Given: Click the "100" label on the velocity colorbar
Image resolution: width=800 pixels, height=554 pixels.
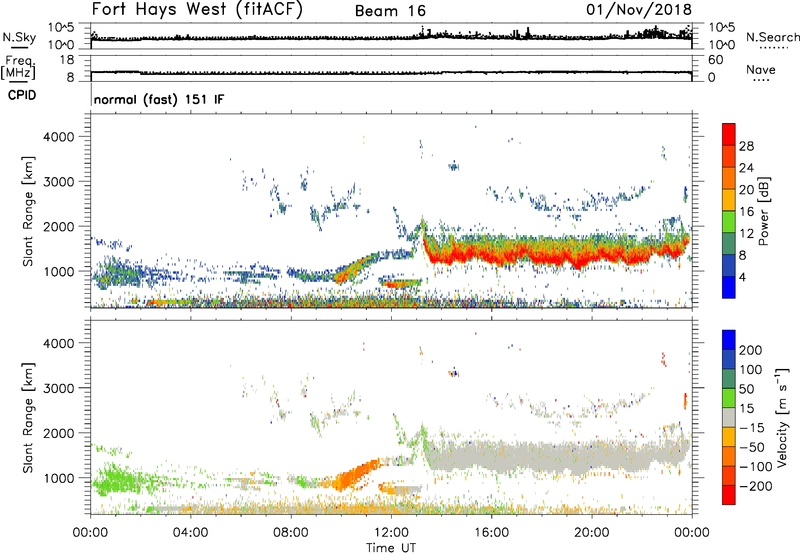Looking at the screenshot, I should [751, 369].
